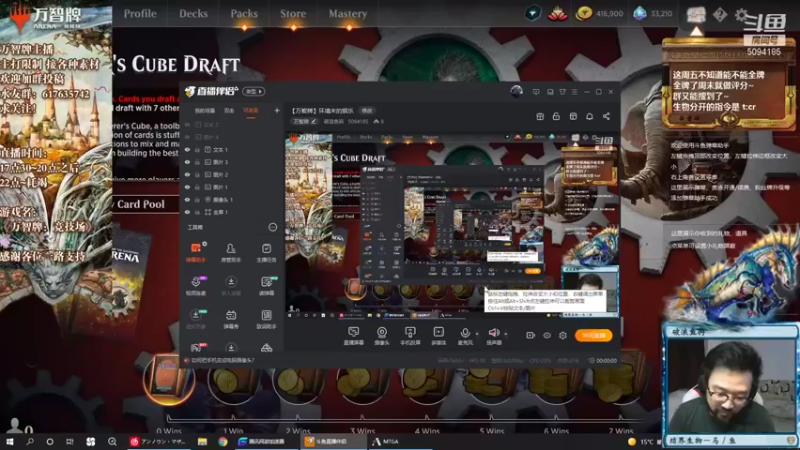Click the 修改 edit title button

[x=367, y=111]
